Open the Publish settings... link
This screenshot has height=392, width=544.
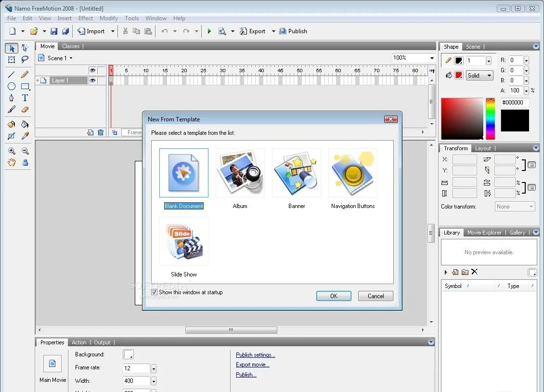[x=255, y=355]
